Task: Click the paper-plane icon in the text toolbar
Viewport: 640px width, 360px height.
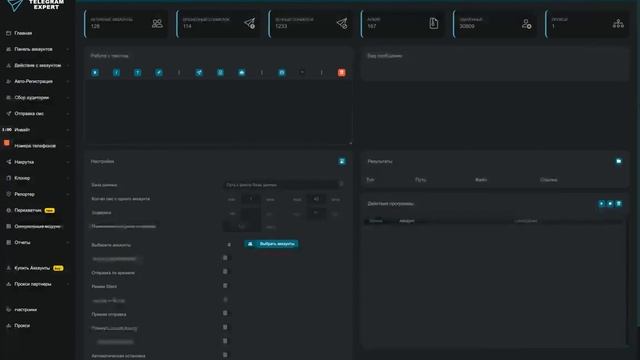Action: [199, 73]
